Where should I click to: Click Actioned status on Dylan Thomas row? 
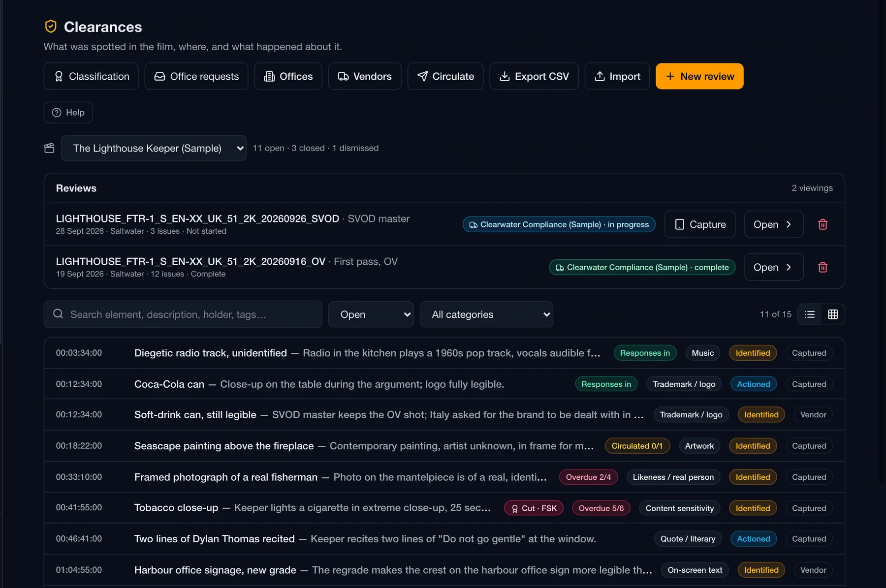(753, 539)
